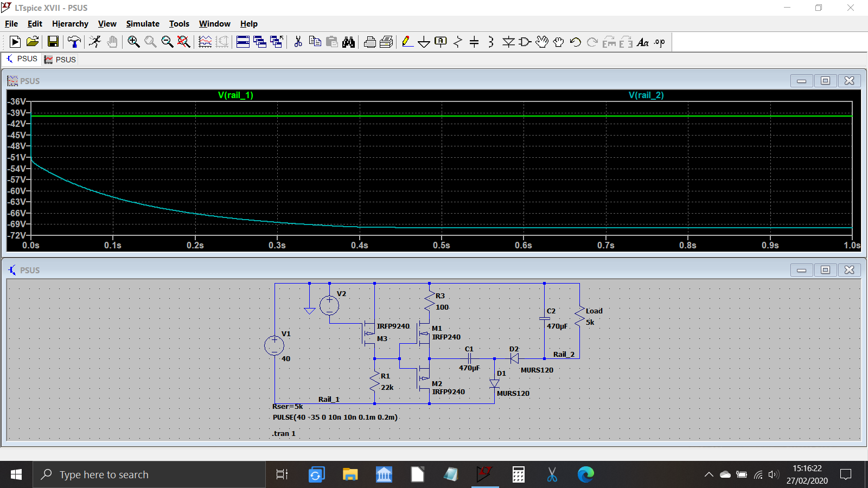Screen dimensions: 868x488
Task: Select the Zoom In magnifier tool
Action: click(x=133, y=42)
